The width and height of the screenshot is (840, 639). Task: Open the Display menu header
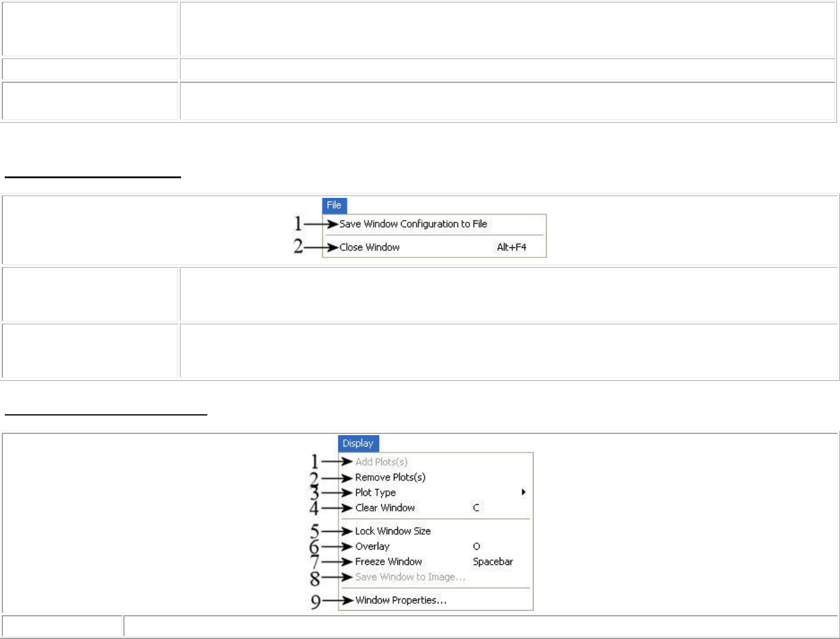pyautogui.click(x=357, y=443)
